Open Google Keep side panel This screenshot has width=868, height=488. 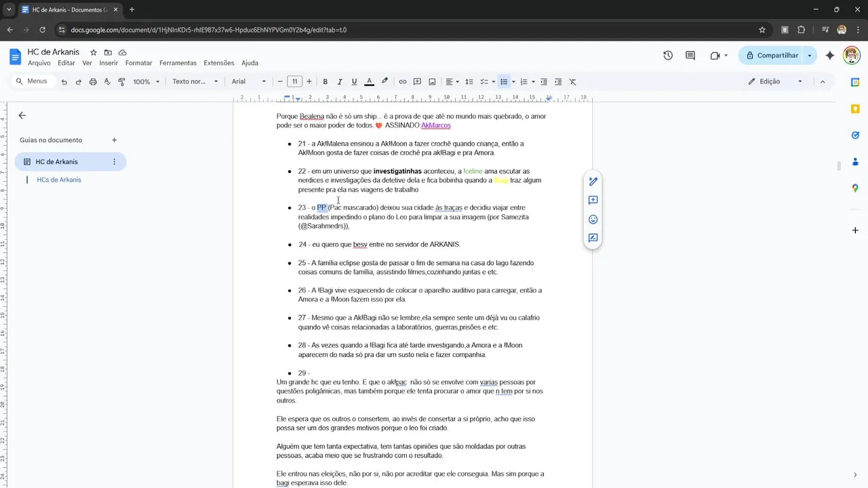click(x=855, y=108)
